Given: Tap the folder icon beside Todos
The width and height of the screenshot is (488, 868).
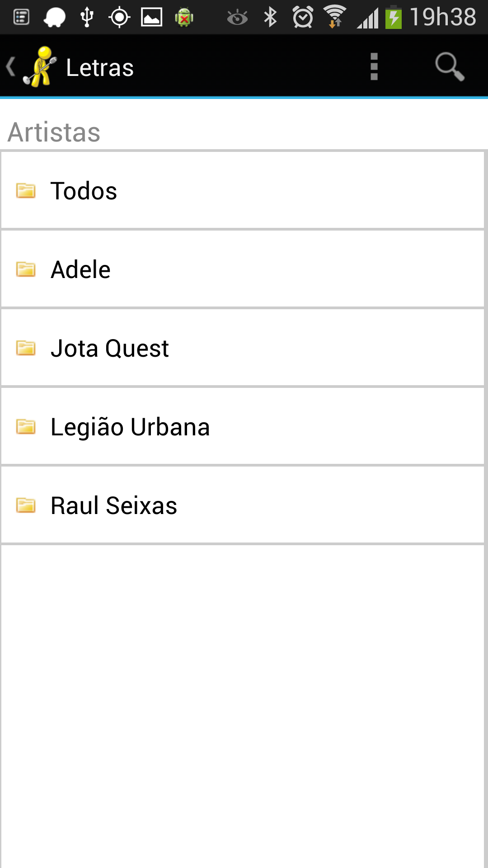Looking at the screenshot, I should point(26,191).
